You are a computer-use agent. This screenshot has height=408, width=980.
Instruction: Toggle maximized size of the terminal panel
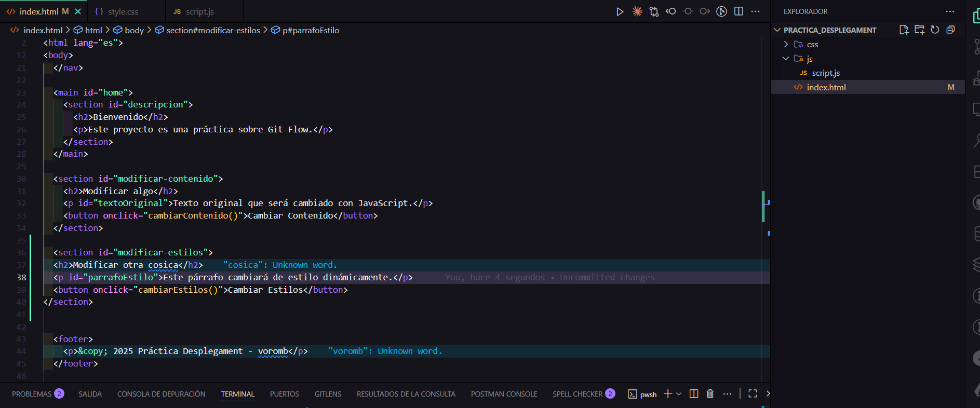(753, 394)
